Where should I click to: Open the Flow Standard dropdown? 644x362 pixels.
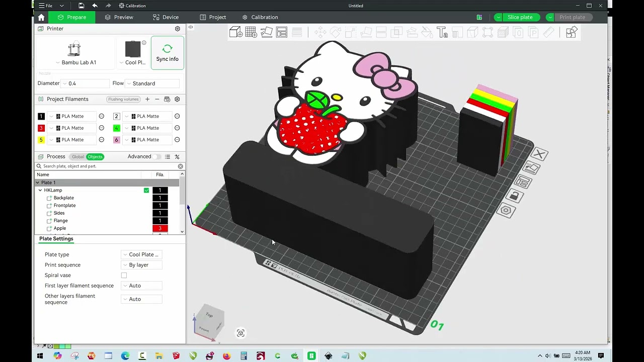[152, 83]
